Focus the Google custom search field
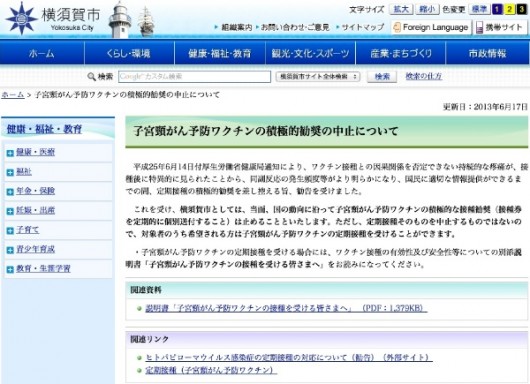530x384 pixels. tap(194, 77)
